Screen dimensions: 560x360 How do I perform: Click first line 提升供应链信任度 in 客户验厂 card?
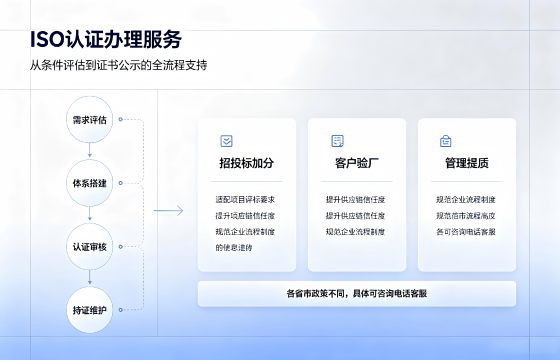[x=355, y=200]
